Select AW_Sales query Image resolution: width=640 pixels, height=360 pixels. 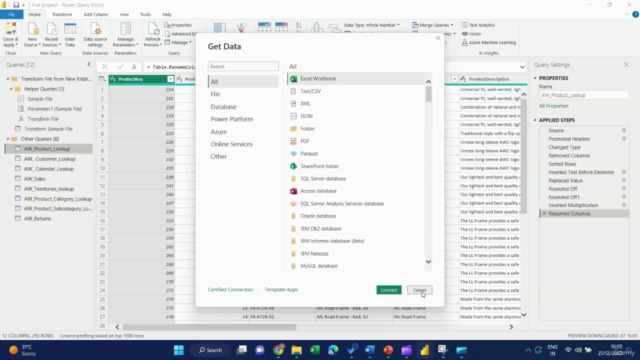pyautogui.click(x=35, y=179)
